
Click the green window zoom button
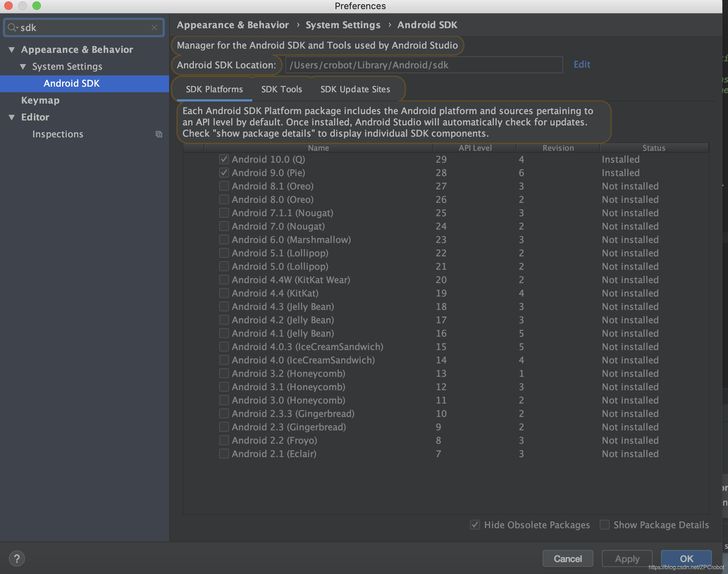(x=37, y=6)
